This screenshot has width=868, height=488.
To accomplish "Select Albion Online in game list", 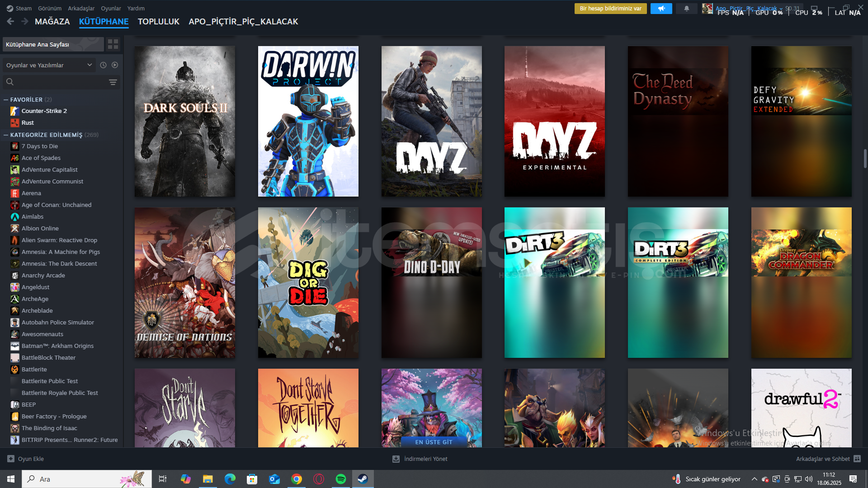I will point(40,228).
